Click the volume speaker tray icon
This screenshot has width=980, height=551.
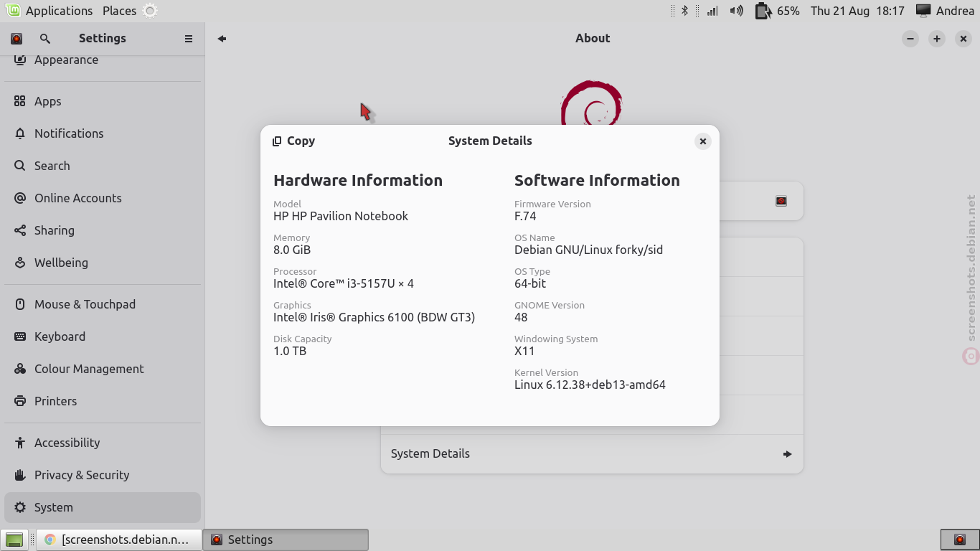point(736,11)
